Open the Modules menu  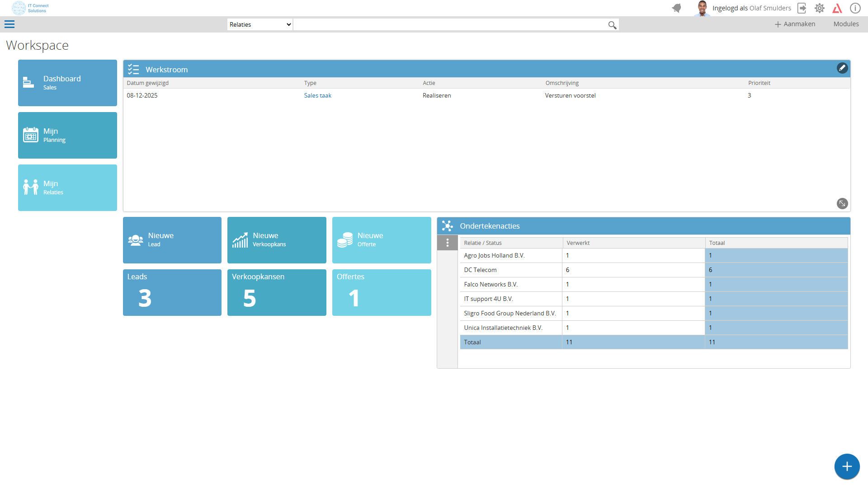coord(846,24)
